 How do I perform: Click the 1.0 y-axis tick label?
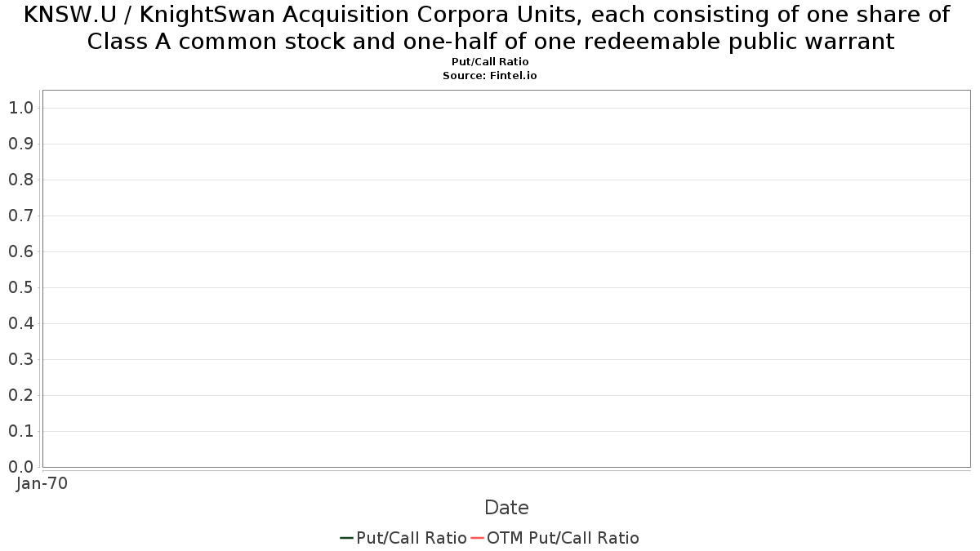click(20, 108)
